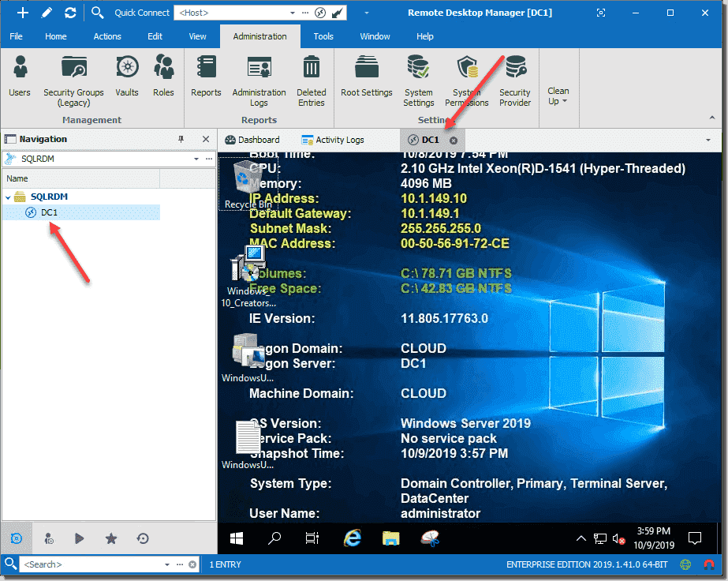Switch to Opened Sessions with the play icon
Viewport: 728px width, 581px height.
click(79, 538)
